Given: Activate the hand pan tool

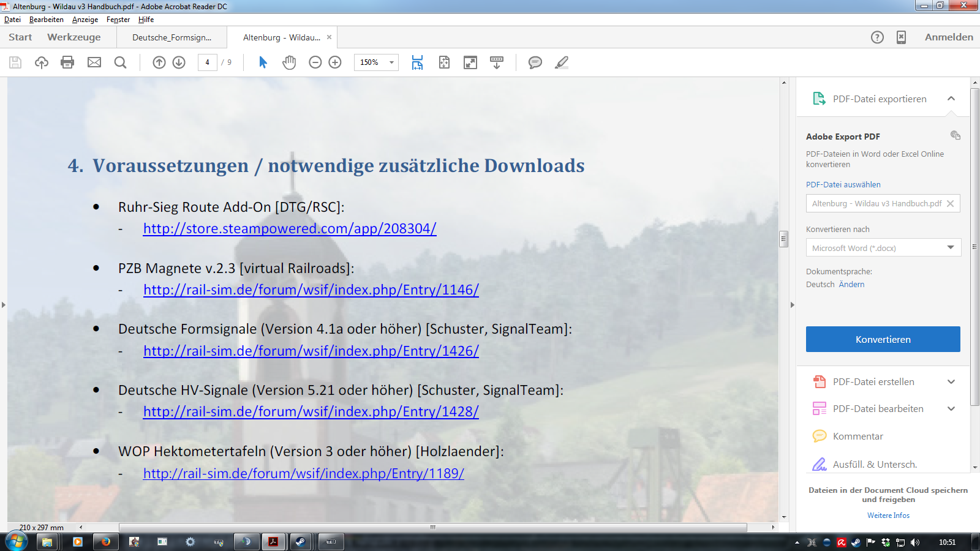Looking at the screenshot, I should tap(289, 62).
